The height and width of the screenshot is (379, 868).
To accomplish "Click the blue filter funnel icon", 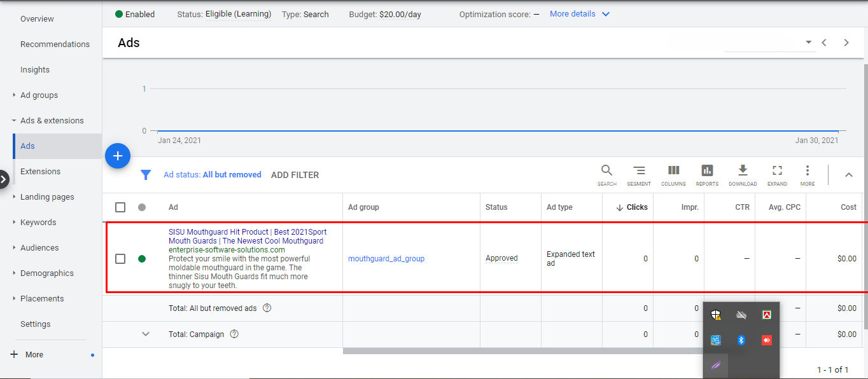I will click(146, 175).
